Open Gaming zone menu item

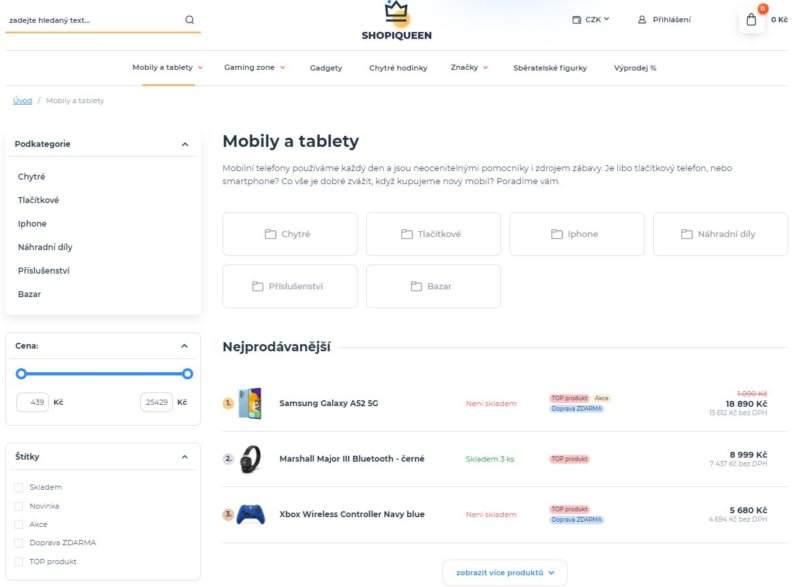[x=249, y=67]
